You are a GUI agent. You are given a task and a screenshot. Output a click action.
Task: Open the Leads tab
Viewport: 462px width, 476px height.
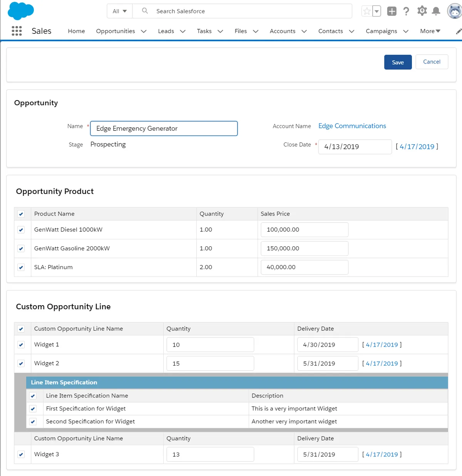(166, 31)
